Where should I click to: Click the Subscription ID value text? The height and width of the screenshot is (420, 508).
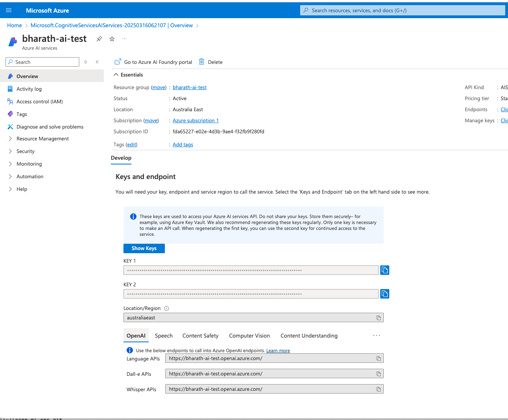coord(219,132)
